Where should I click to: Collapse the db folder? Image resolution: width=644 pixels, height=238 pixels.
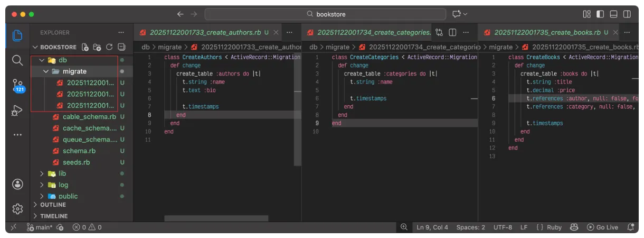point(42,60)
